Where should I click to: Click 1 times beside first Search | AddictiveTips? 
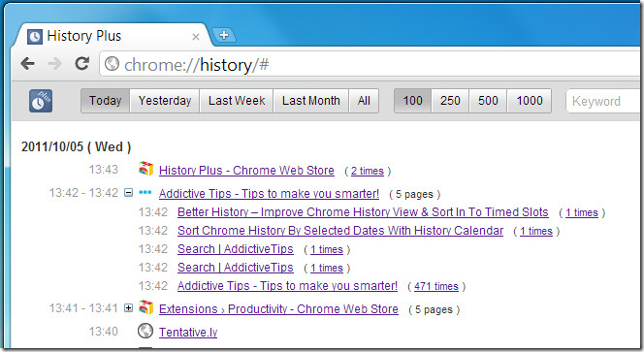327,250
